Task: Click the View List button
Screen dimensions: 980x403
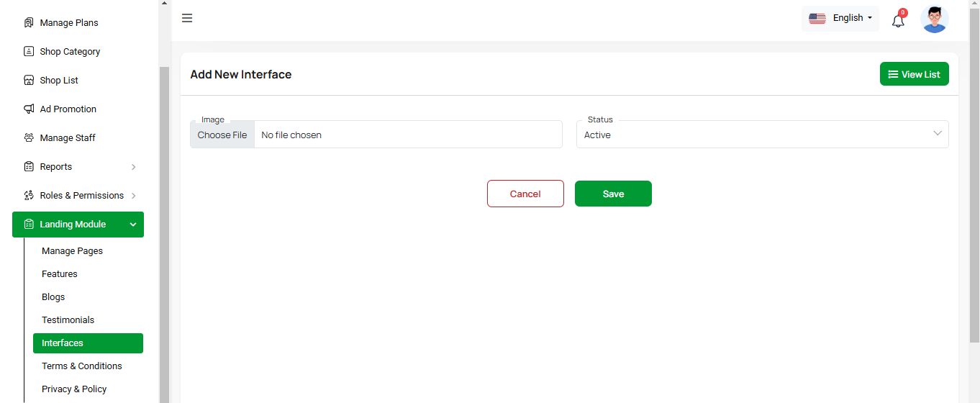Action: pyautogui.click(x=914, y=74)
